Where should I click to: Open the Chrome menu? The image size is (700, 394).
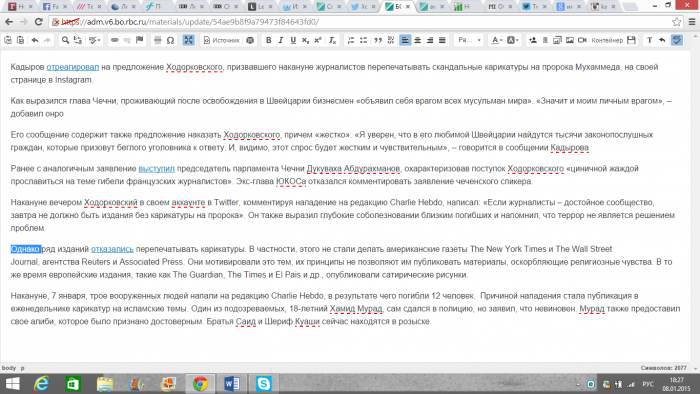[x=692, y=22]
